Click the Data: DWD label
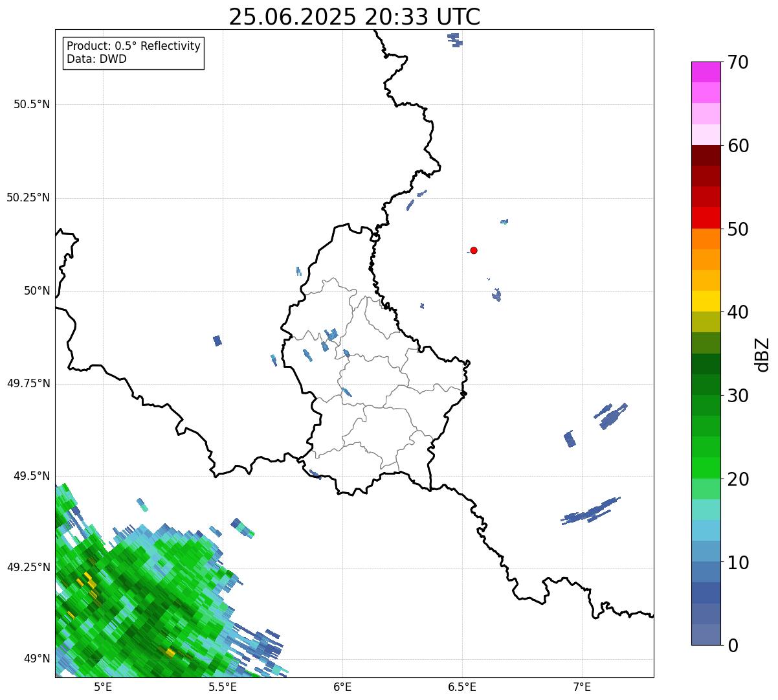The width and height of the screenshot is (778, 700). 96,59
